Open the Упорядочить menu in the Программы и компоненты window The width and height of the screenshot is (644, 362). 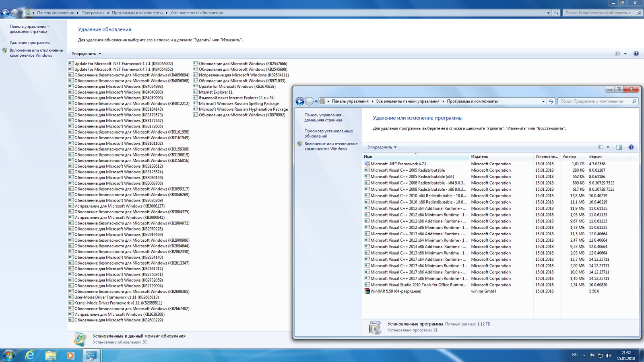pos(382,147)
